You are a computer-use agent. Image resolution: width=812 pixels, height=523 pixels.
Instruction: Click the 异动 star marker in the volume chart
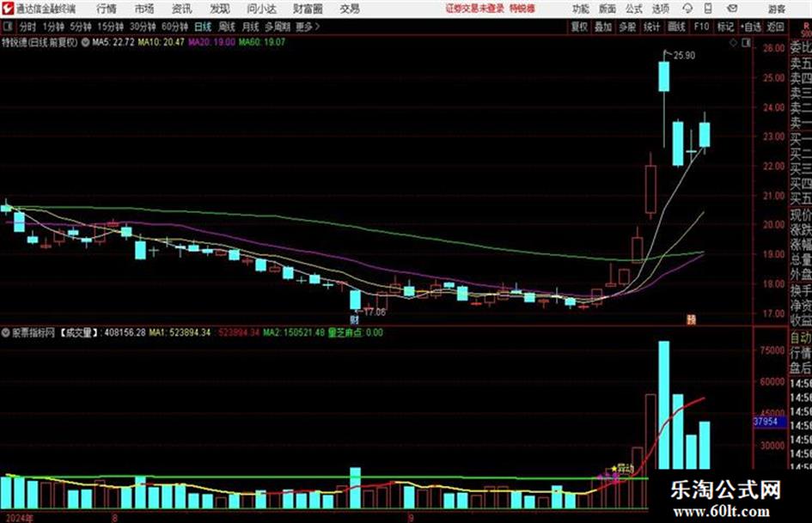pyautogui.click(x=623, y=468)
